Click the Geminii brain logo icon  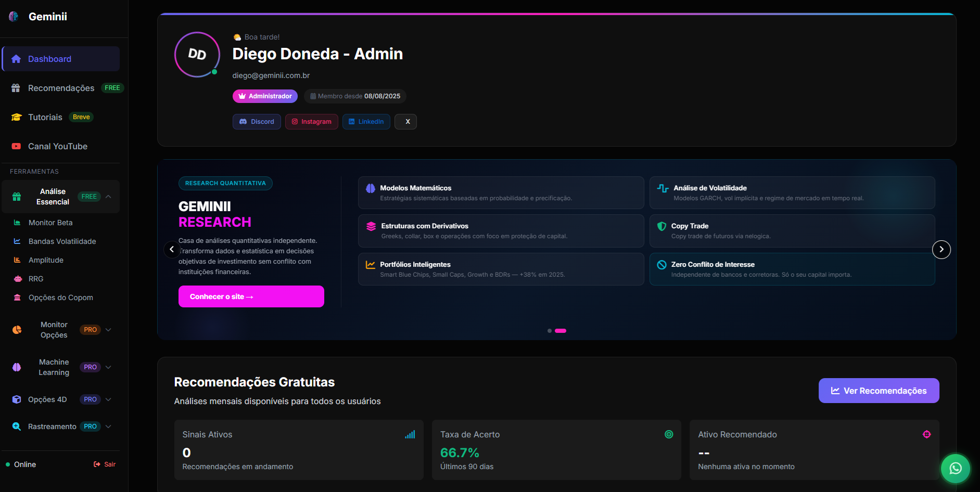(14, 17)
